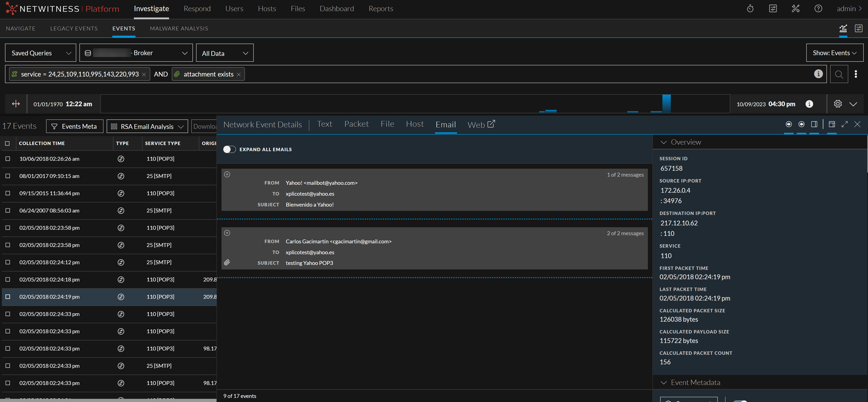The width and height of the screenshot is (868, 402).
Task: Toggle the Expand All Emails switch
Action: 229,149
